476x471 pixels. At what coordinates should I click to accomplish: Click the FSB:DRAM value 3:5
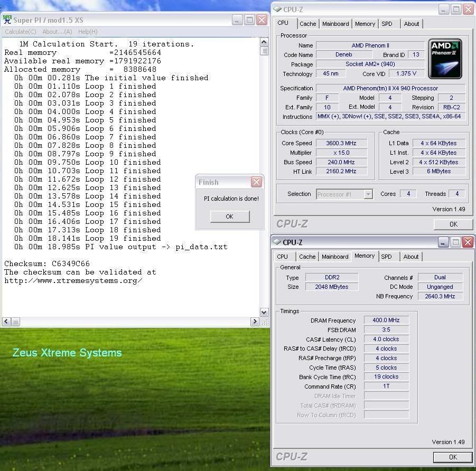pyautogui.click(x=386, y=329)
